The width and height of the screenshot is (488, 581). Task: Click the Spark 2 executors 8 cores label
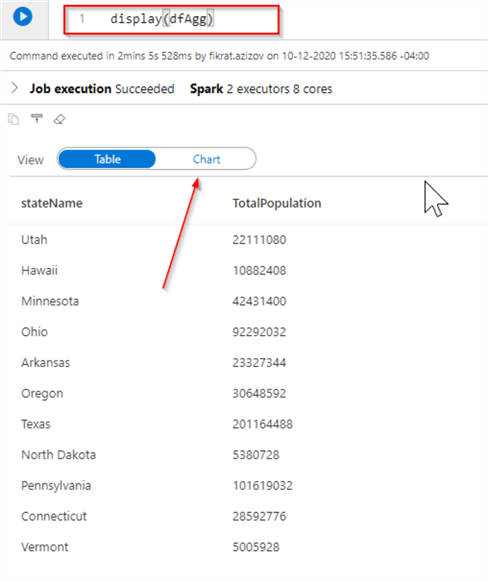[261, 89]
